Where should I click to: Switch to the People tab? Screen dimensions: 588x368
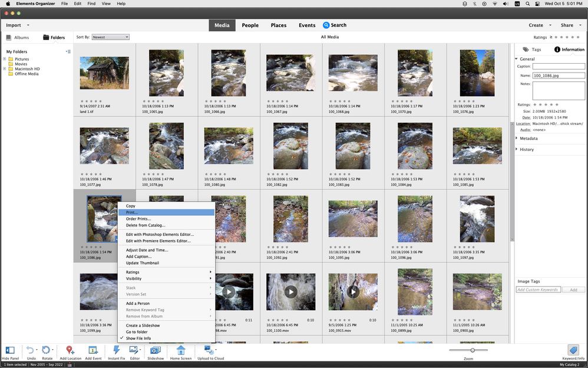coord(250,25)
